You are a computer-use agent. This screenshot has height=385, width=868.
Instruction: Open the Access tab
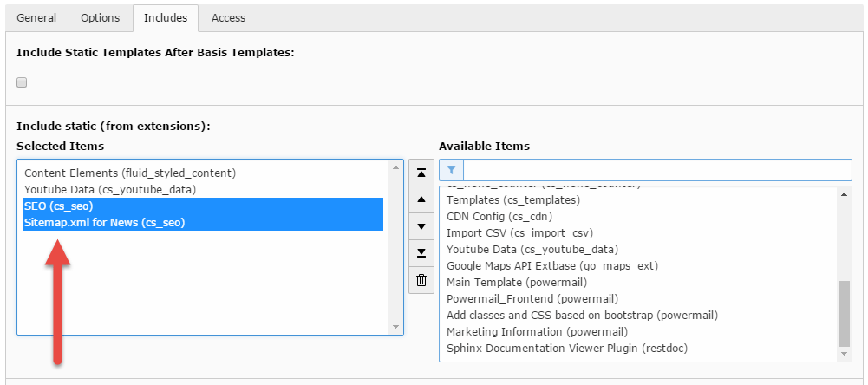[x=228, y=17]
